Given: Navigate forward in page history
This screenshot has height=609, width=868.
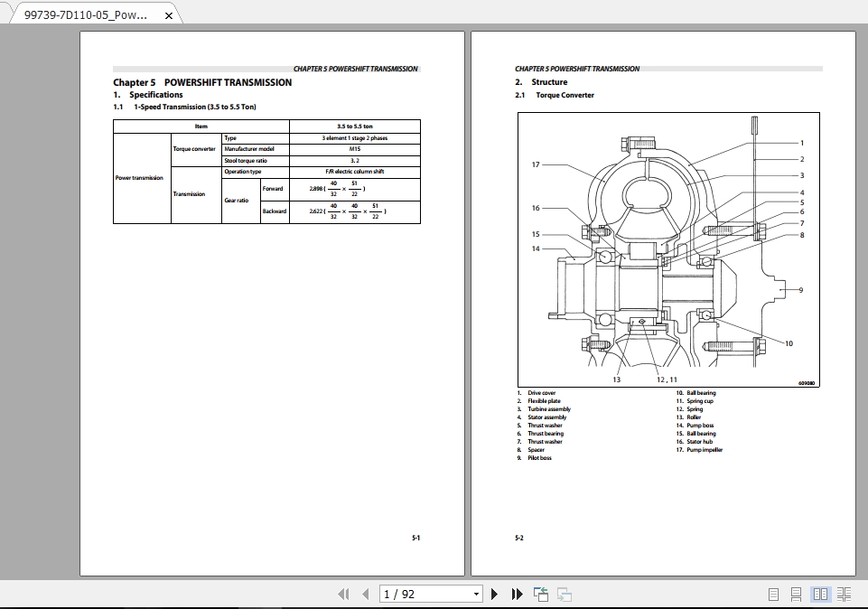Looking at the screenshot, I should coord(565,594).
